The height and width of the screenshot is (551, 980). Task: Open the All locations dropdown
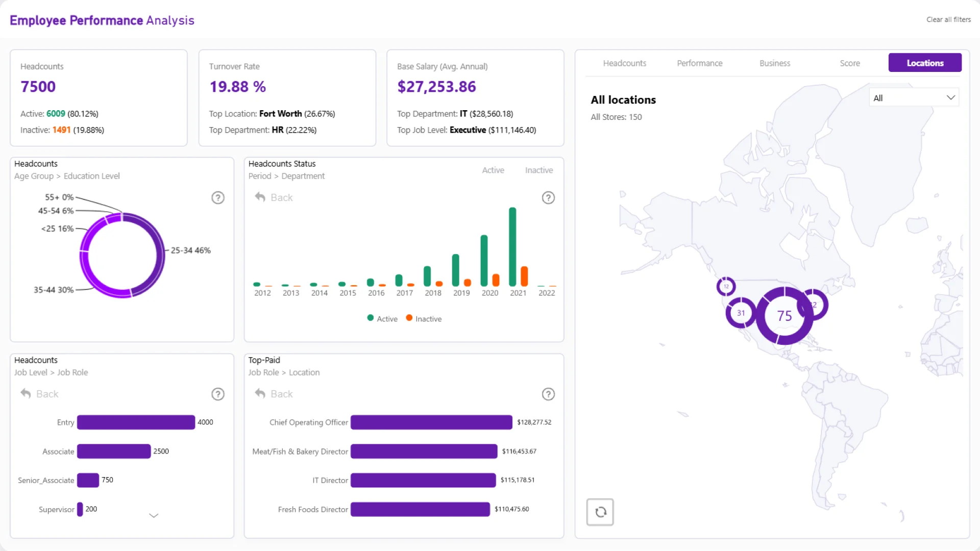click(x=913, y=98)
